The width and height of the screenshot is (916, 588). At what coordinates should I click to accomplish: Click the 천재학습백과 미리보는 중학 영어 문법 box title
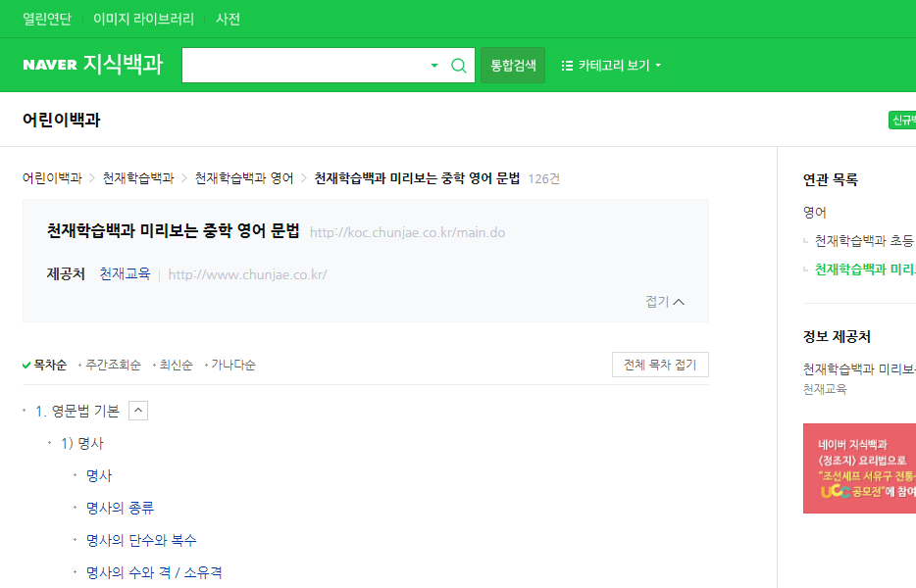173,230
